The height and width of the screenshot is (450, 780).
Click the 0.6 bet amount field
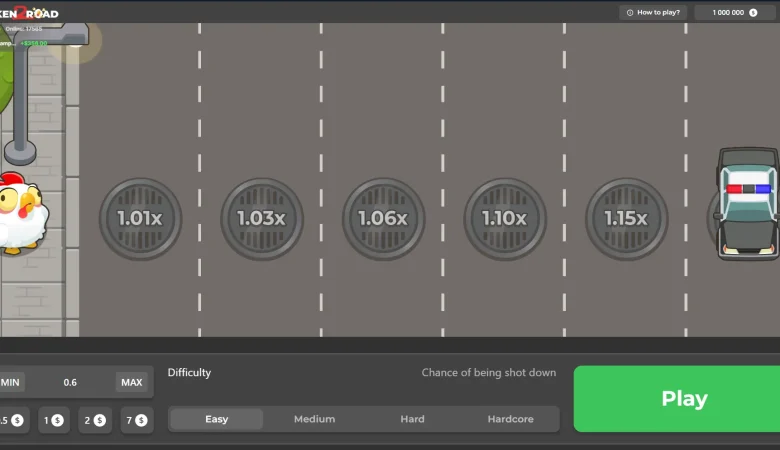click(70, 382)
